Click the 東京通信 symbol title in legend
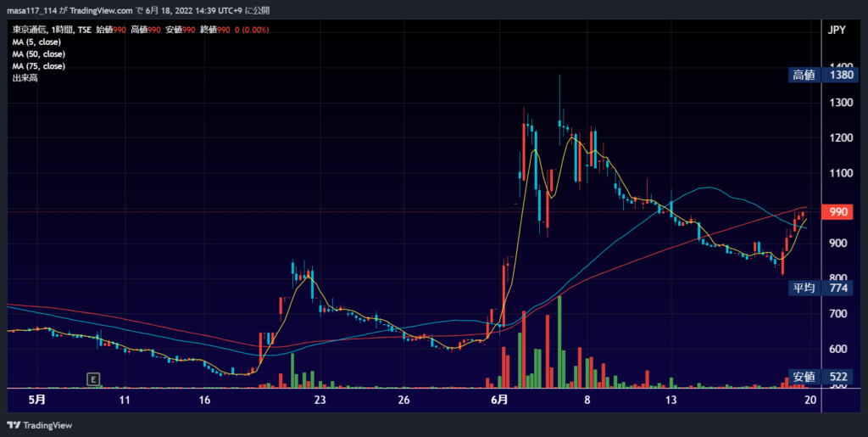The width and height of the screenshot is (868, 437). click(29, 30)
